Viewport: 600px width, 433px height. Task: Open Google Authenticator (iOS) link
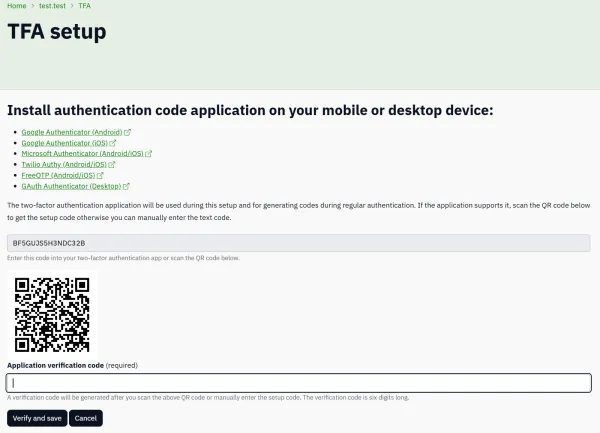coord(65,143)
